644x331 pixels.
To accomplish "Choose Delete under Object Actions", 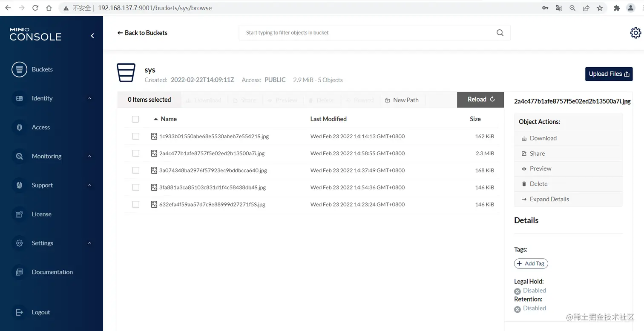I will [538, 184].
